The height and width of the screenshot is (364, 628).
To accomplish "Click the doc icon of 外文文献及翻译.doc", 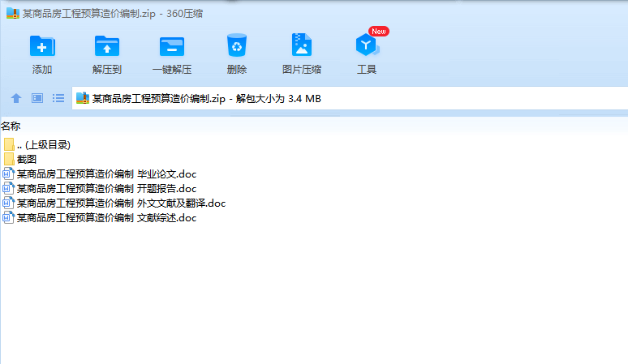I will [x=8, y=203].
